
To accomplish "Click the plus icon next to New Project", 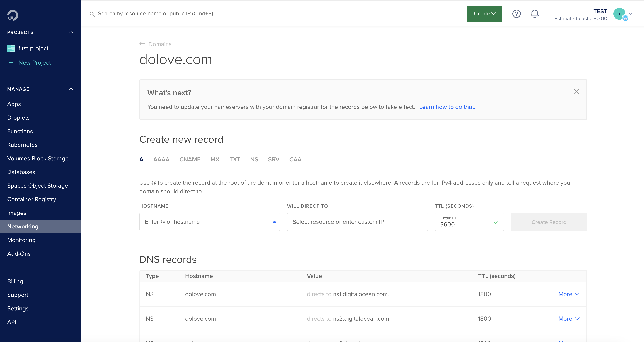I will point(11,63).
